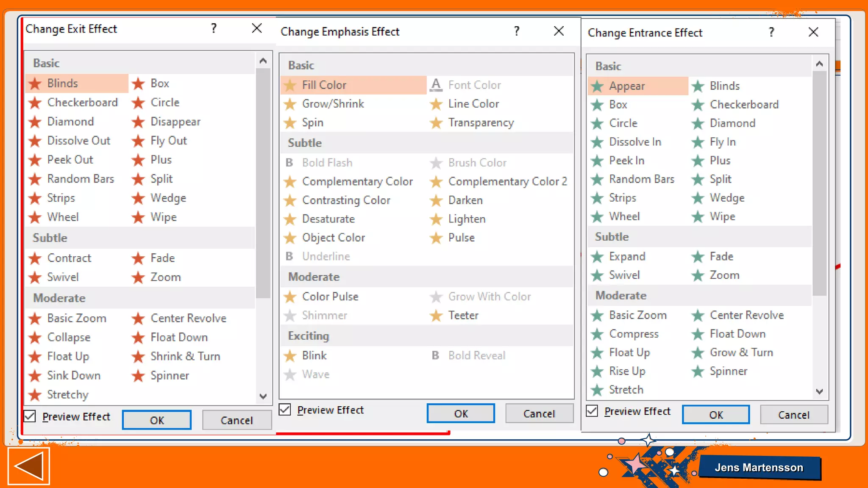Click the Bold Flash B icon

(289, 163)
